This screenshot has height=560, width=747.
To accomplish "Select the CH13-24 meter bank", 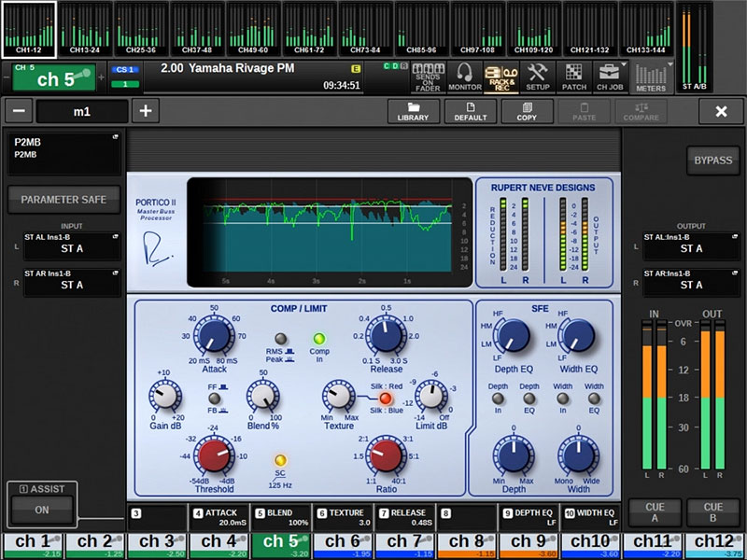I will pos(85,29).
